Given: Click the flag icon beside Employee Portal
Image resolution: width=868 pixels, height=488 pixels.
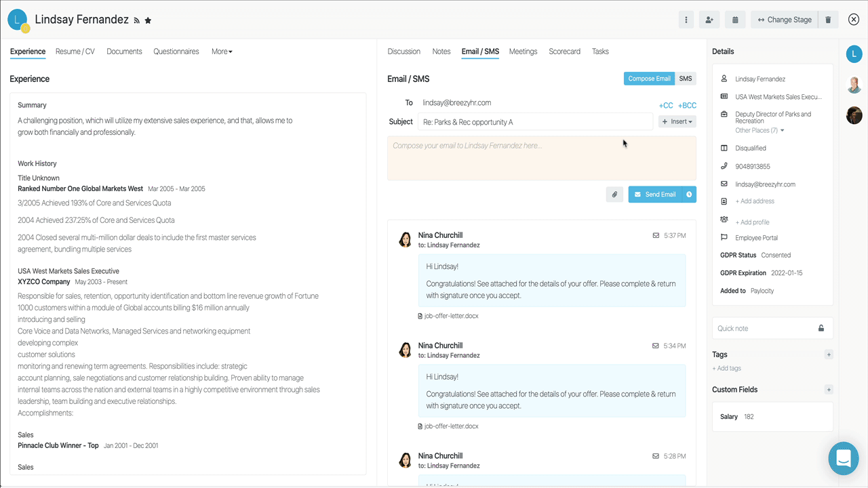Looking at the screenshot, I should (x=724, y=238).
